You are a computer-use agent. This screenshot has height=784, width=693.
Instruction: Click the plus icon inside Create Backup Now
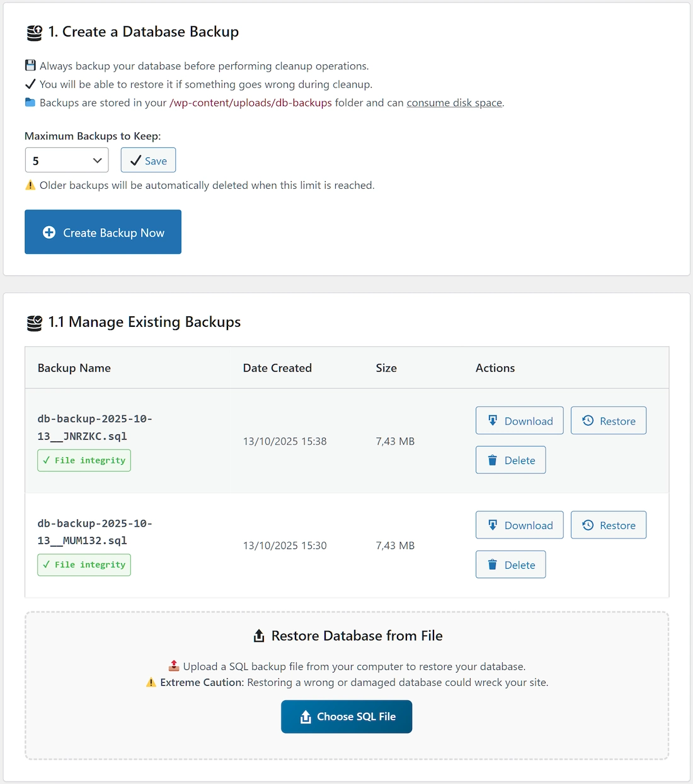49,232
